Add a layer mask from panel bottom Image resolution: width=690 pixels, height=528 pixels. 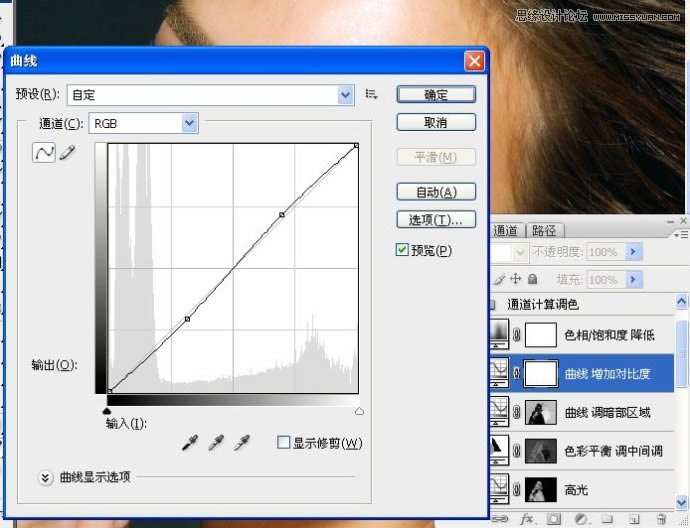pyautogui.click(x=553, y=519)
